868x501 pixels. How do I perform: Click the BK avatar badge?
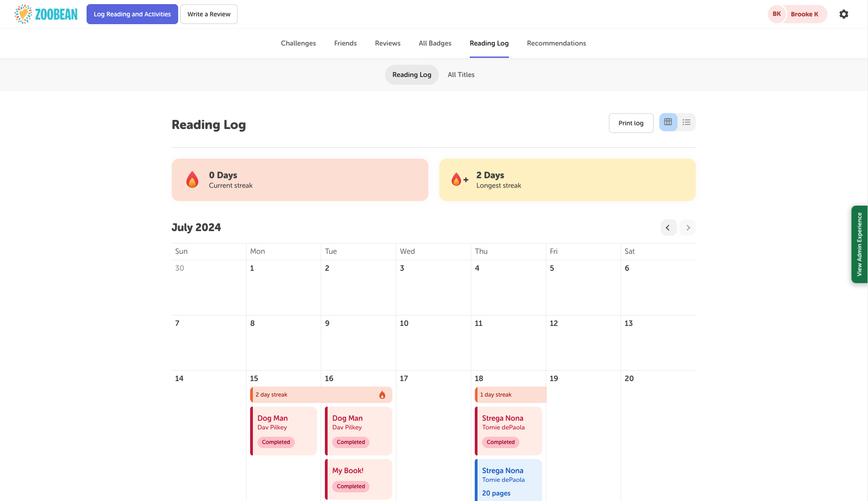[777, 14]
